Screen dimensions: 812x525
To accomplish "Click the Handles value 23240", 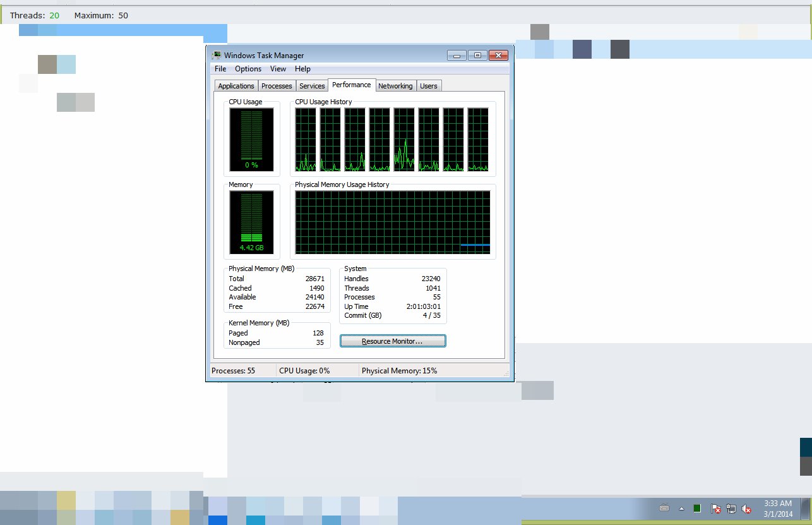I will [x=431, y=279].
